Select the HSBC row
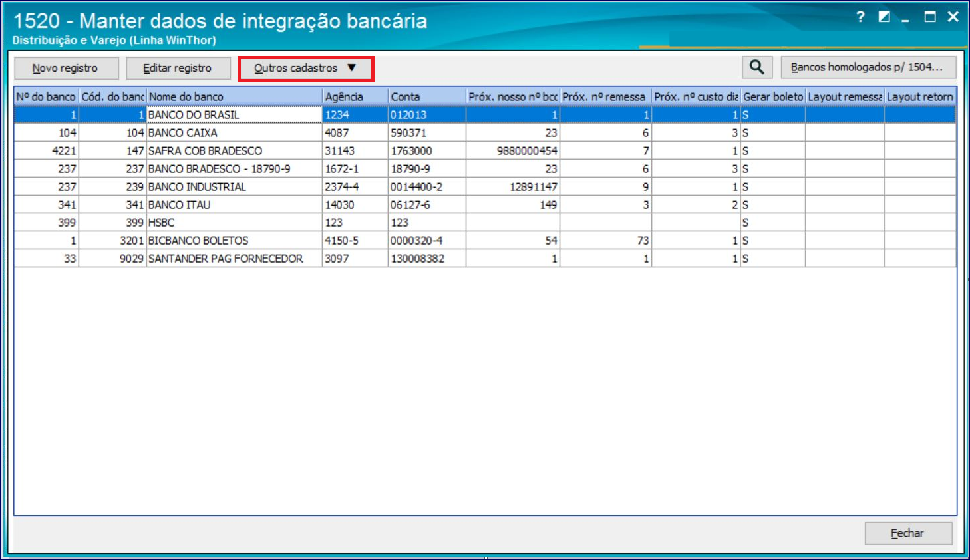Screen dimensions: 970x560 click(485, 223)
